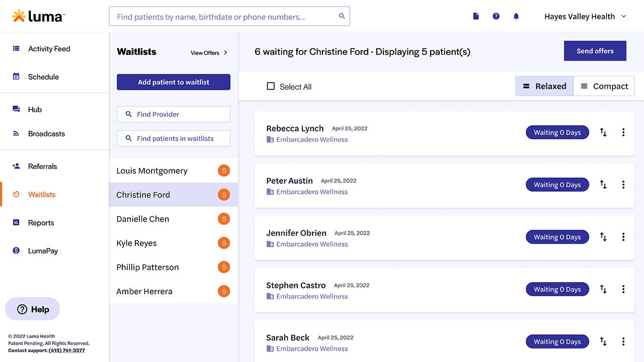Click the search magnifier icon in the patient search
Image resolution: width=644 pixels, height=362 pixels.
(x=342, y=17)
